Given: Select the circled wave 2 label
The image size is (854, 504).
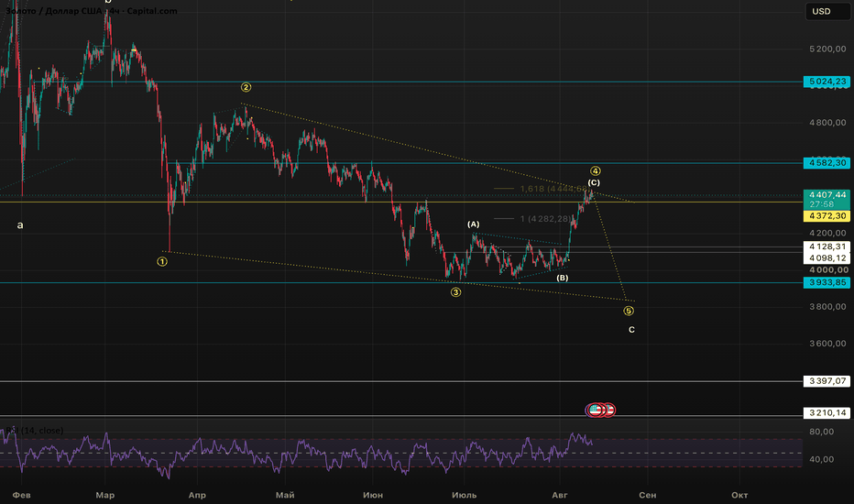Looking at the screenshot, I should (x=246, y=87).
